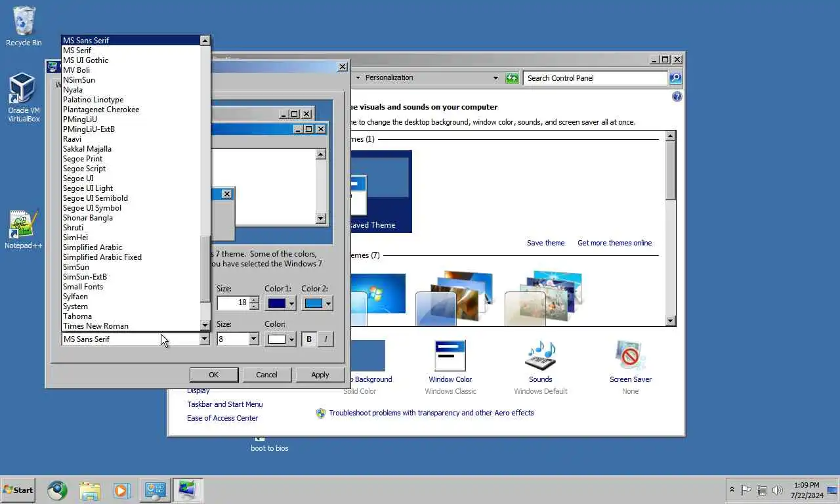Select the Unsaved Theme thumbnail
This screenshot has width=840, height=504.
[381, 192]
